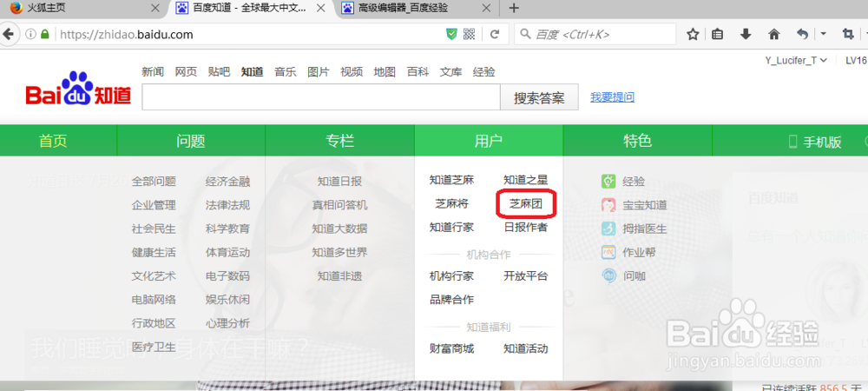Open the bookmarks list icon
868x391 pixels.
(718, 35)
